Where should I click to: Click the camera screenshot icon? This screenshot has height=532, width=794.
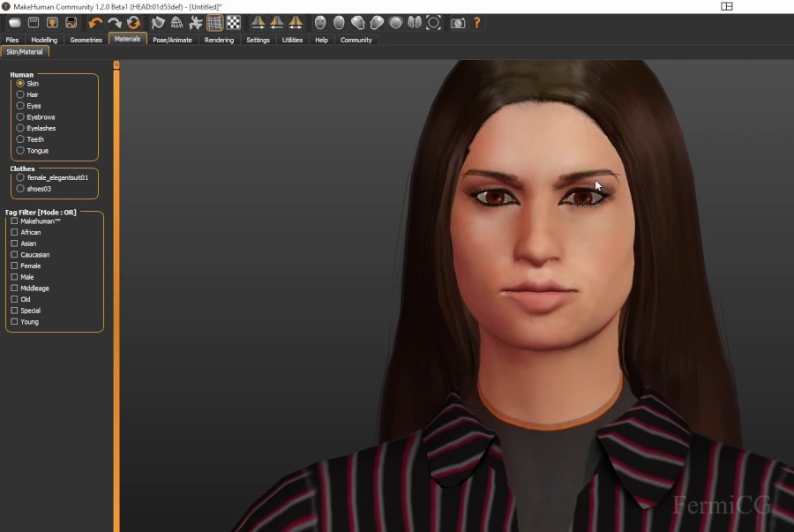tap(458, 23)
